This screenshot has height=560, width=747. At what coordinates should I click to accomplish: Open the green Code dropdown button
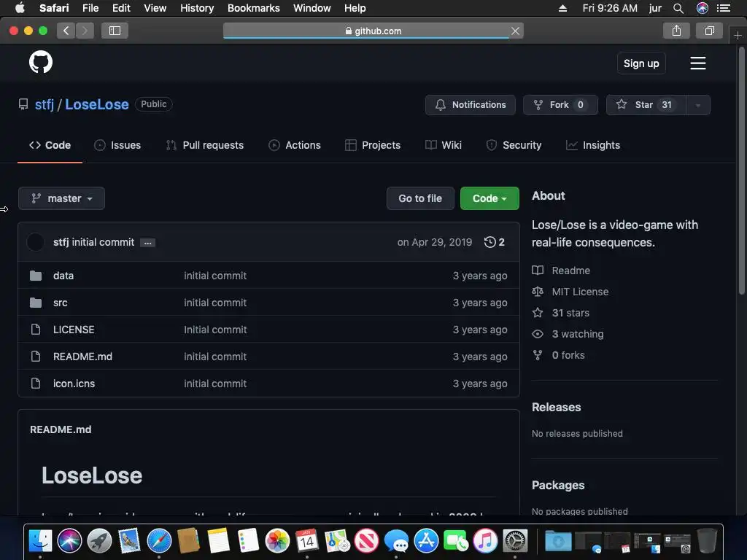point(489,198)
